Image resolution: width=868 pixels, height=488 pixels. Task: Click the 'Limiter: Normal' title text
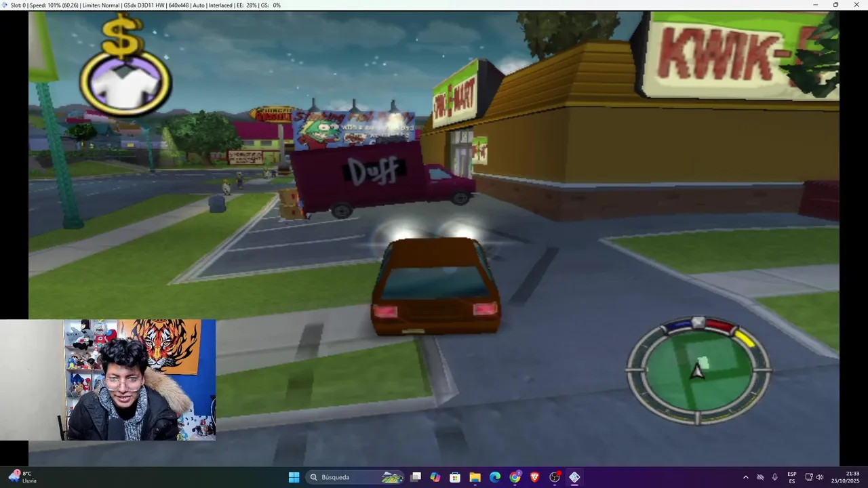coord(100,5)
